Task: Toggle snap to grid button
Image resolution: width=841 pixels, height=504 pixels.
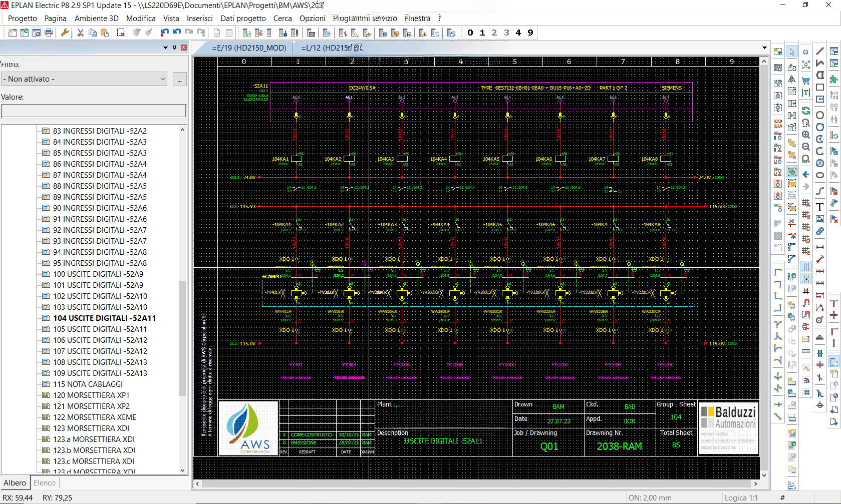Action: (805, 279)
